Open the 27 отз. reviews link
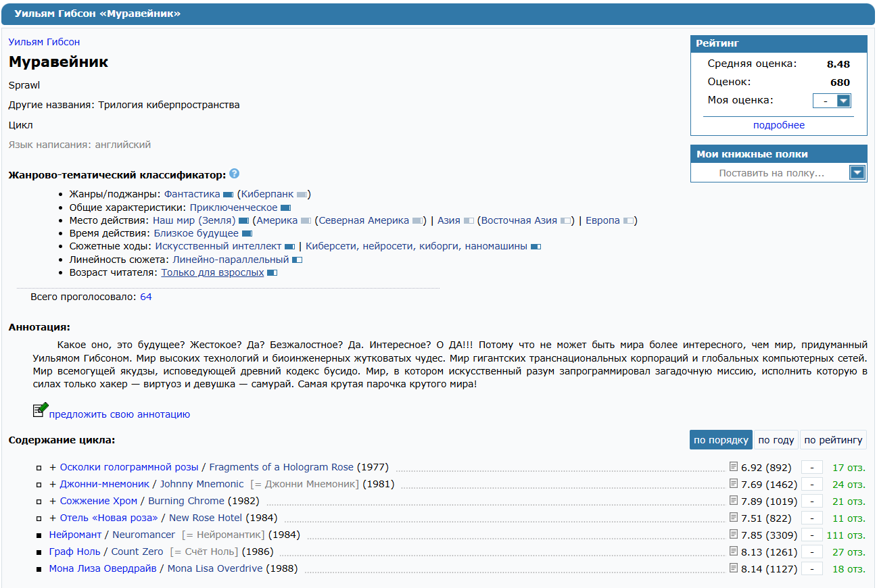Image resolution: width=877 pixels, height=588 pixels. [x=849, y=552]
